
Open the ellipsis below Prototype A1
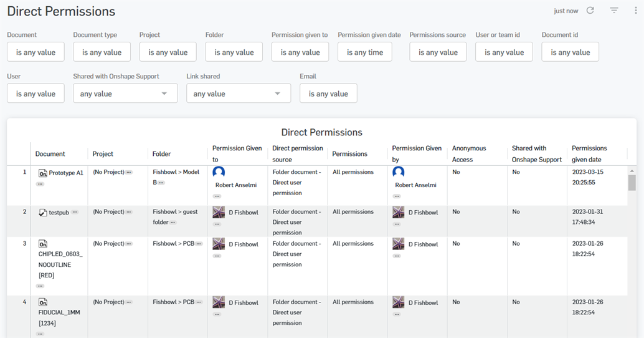(x=40, y=184)
